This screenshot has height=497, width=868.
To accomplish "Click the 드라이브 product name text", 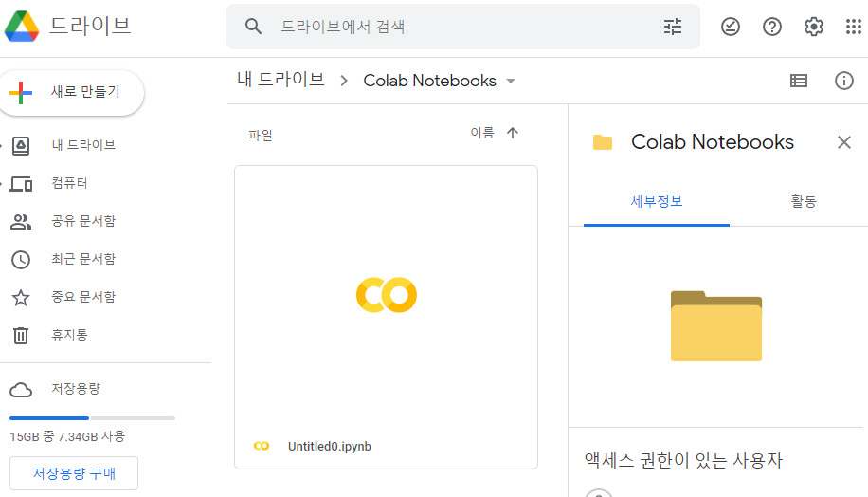I will point(90,26).
